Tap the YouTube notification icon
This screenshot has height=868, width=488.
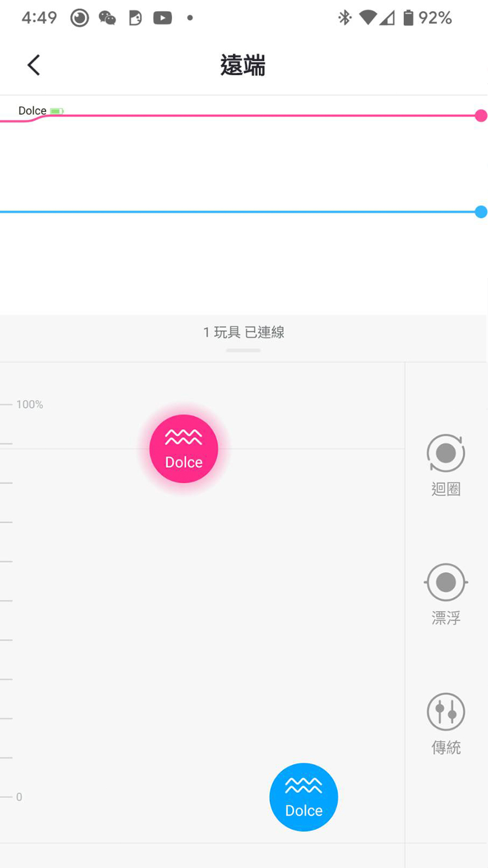[x=163, y=18]
